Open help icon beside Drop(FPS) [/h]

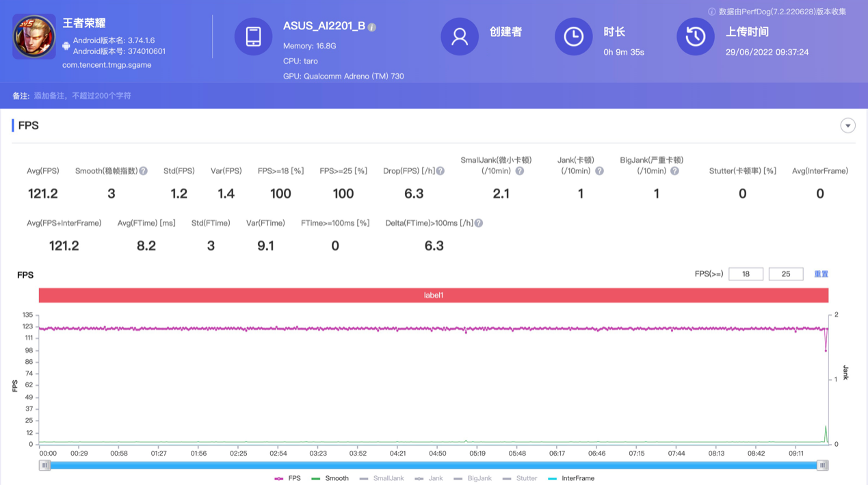tap(440, 171)
